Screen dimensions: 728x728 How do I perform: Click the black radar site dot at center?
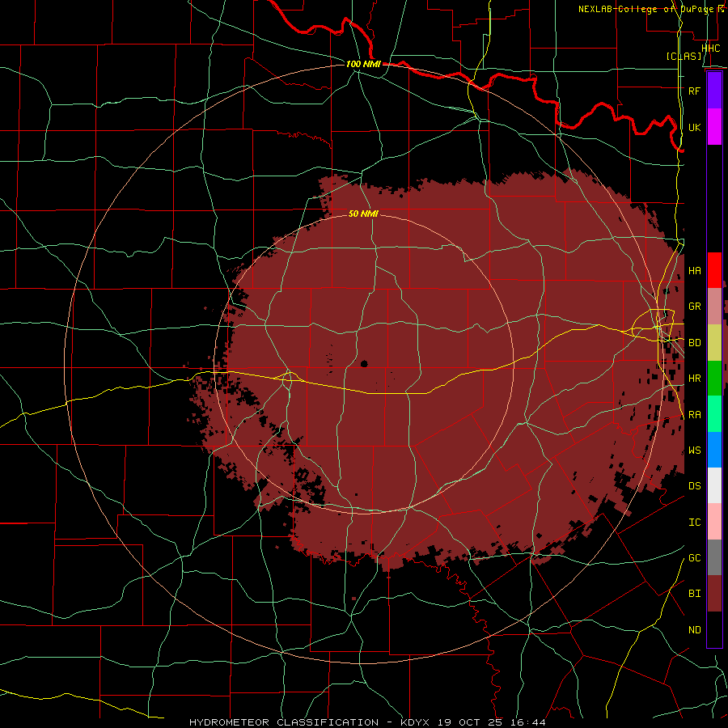coord(363,363)
